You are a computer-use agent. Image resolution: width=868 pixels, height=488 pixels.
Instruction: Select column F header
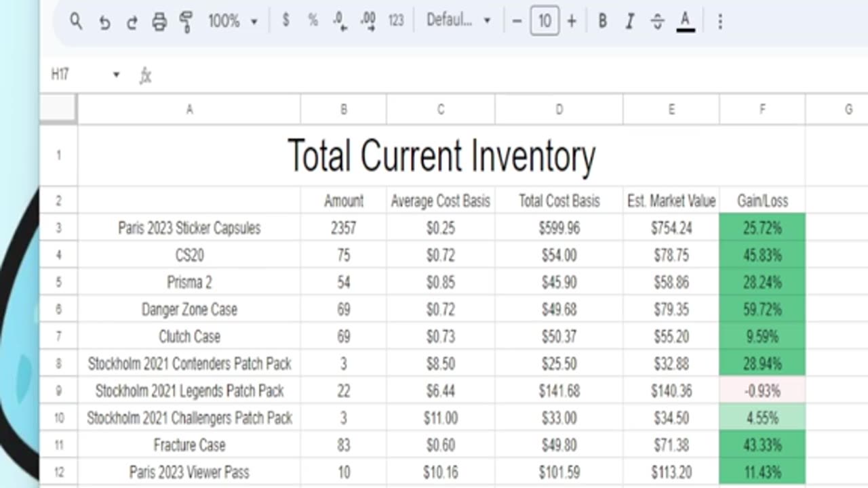[762, 109]
